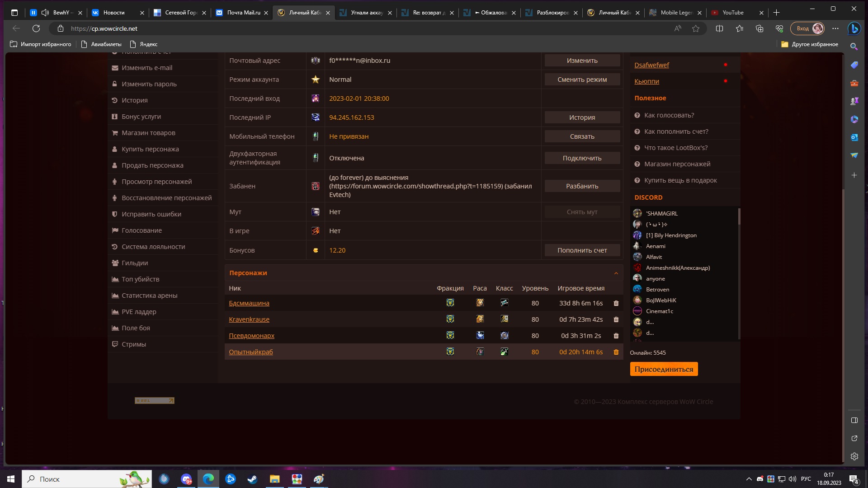
Task: Add page to favorites star icon
Action: click(696, 28)
